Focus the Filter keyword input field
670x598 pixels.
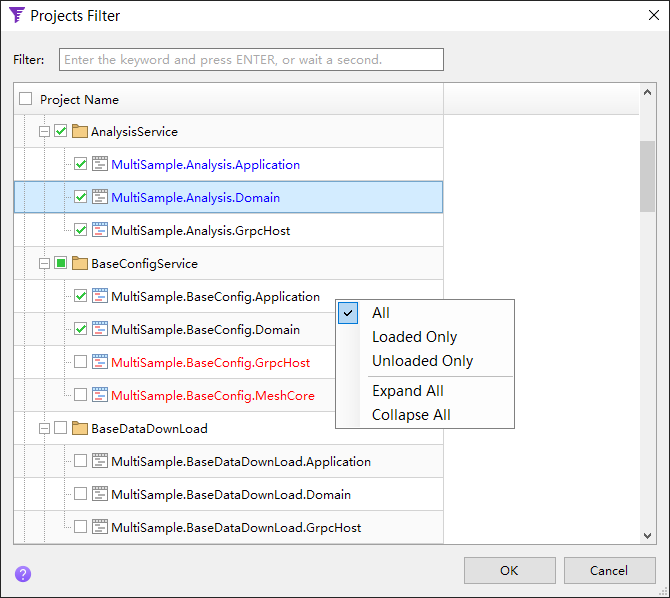pyautogui.click(x=251, y=60)
